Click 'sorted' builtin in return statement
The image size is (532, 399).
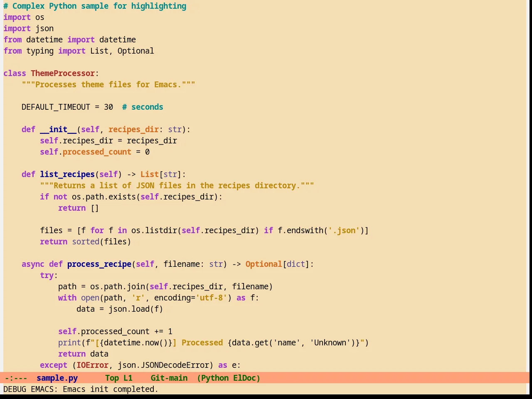(x=86, y=241)
